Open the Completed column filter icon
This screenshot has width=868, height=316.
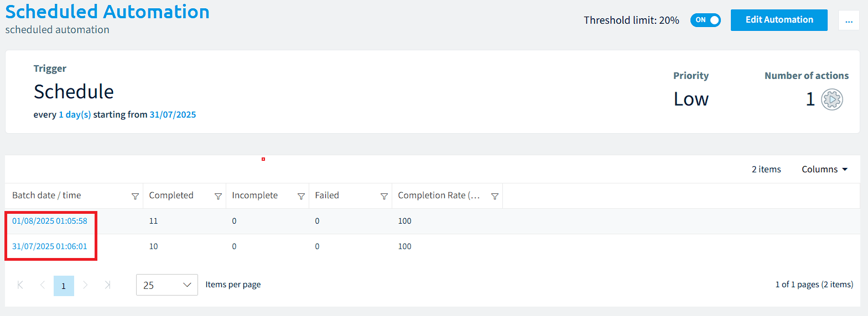(x=218, y=196)
